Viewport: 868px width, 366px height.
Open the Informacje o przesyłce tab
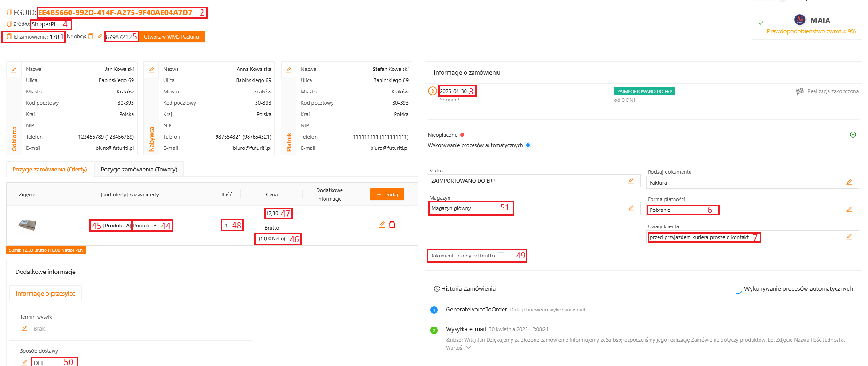tap(46, 294)
